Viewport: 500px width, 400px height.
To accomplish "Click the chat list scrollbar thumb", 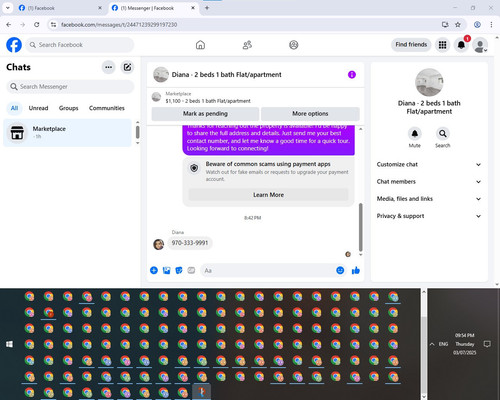I will point(137,132).
